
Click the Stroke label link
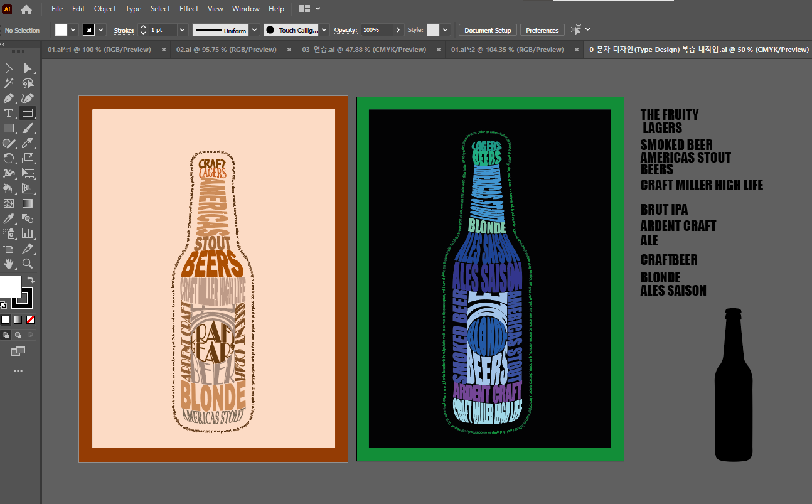124,30
